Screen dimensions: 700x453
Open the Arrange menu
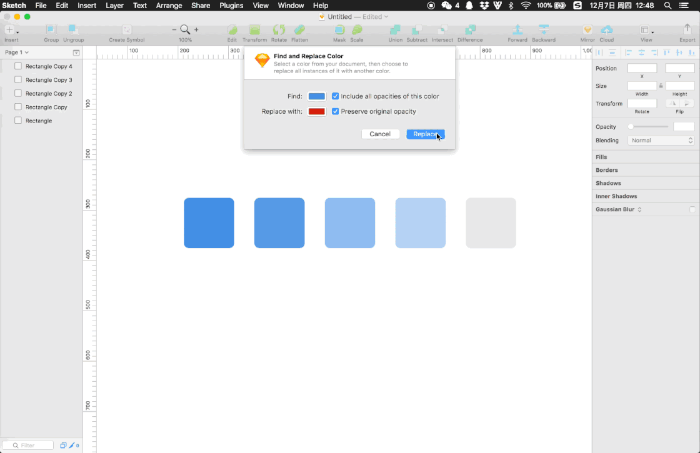(x=169, y=5)
